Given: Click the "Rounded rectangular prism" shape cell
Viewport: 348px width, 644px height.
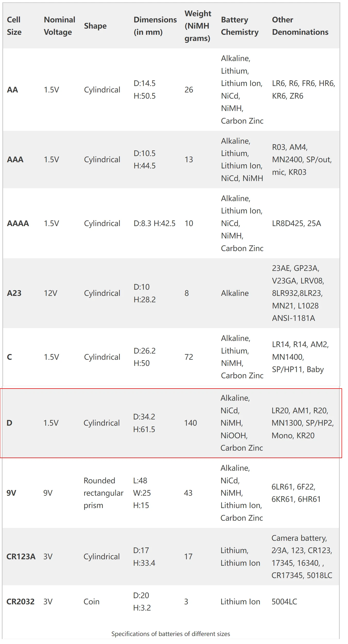Looking at the screenshot, I should point(103,493).
